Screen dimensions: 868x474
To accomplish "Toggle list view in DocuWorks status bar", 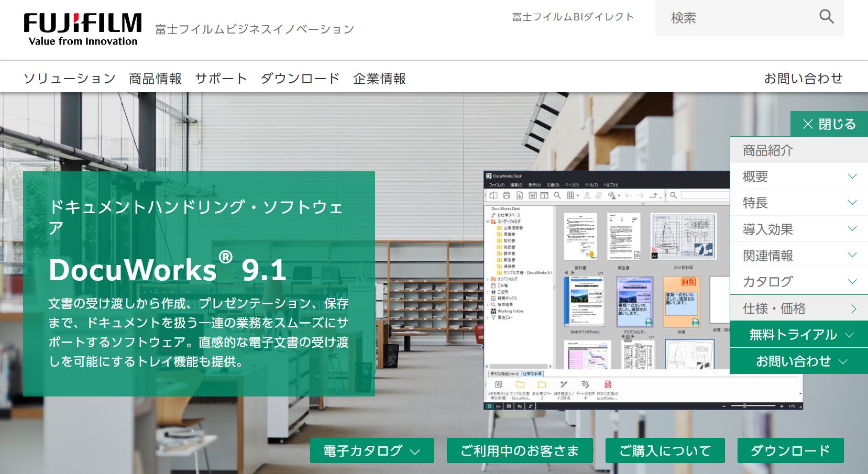I will point(498,406).
